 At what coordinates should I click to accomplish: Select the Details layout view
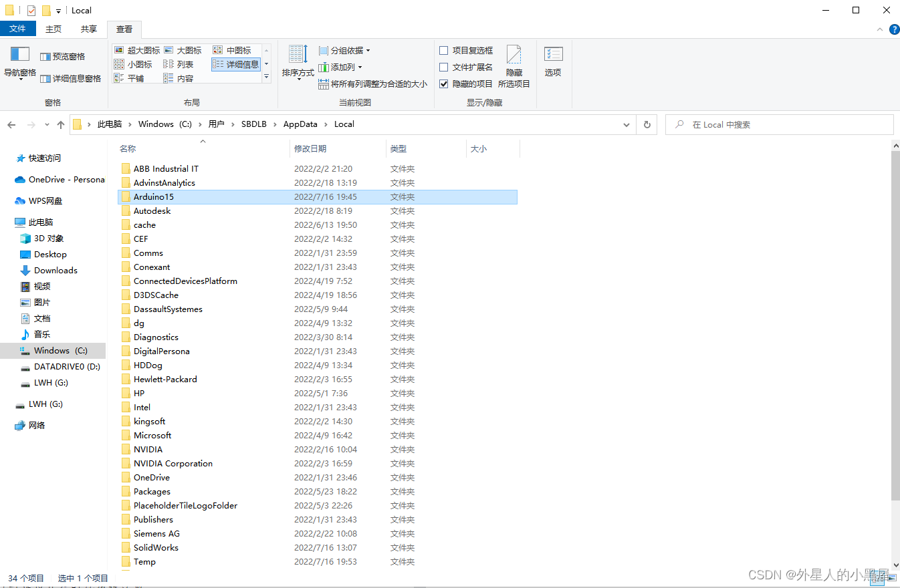pos(236,64)
